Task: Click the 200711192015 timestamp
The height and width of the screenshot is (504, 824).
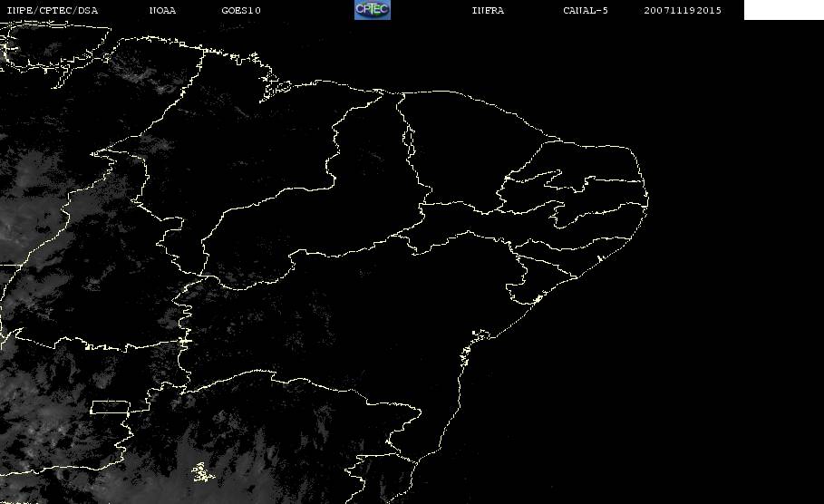Action: pyautogui.click(x=683, y=10)
